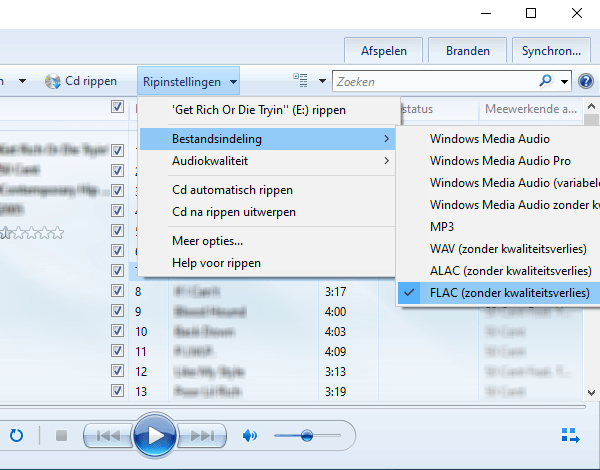Click the view options icon
Image resolution: width=600 pixels, height=470 pixels.
[x=300, y=81]
